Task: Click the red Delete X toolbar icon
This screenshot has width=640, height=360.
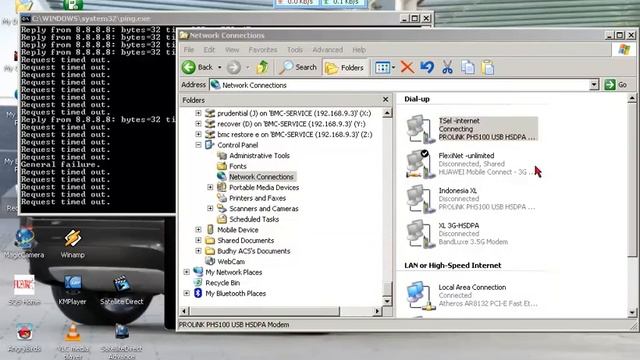Action: point(407,67)
